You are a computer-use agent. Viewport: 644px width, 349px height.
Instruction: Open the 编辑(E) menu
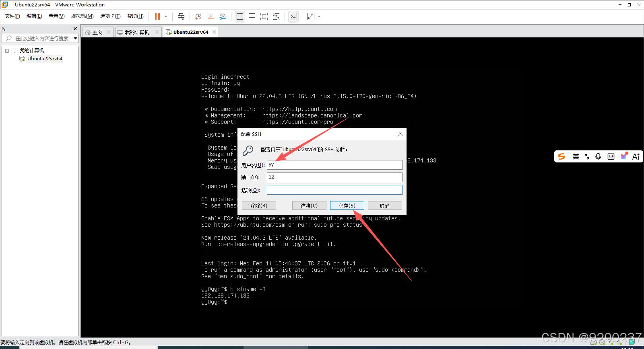[34, 16]
